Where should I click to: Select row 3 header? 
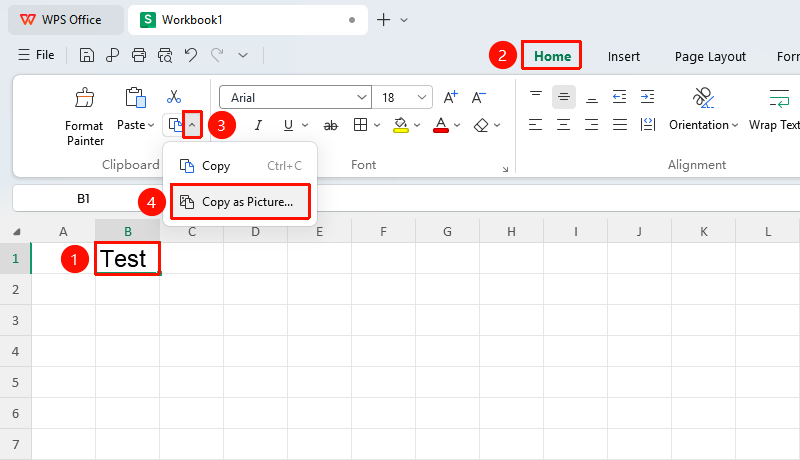tap(15, 320)
